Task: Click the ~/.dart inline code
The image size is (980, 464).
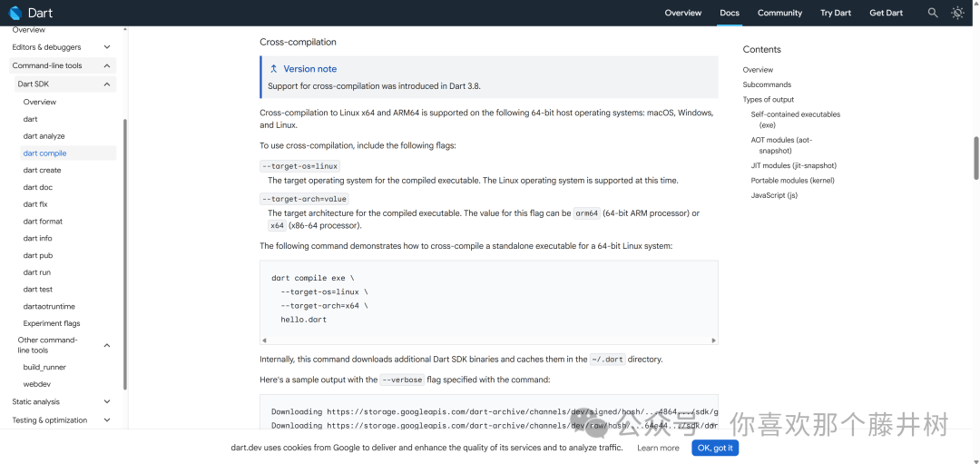Action: [x=607, y=360]
